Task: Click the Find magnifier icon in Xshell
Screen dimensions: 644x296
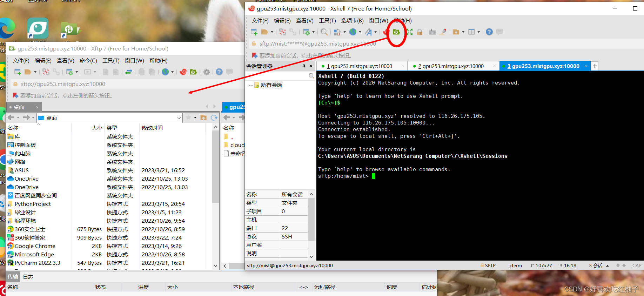Action: point(324,32)
